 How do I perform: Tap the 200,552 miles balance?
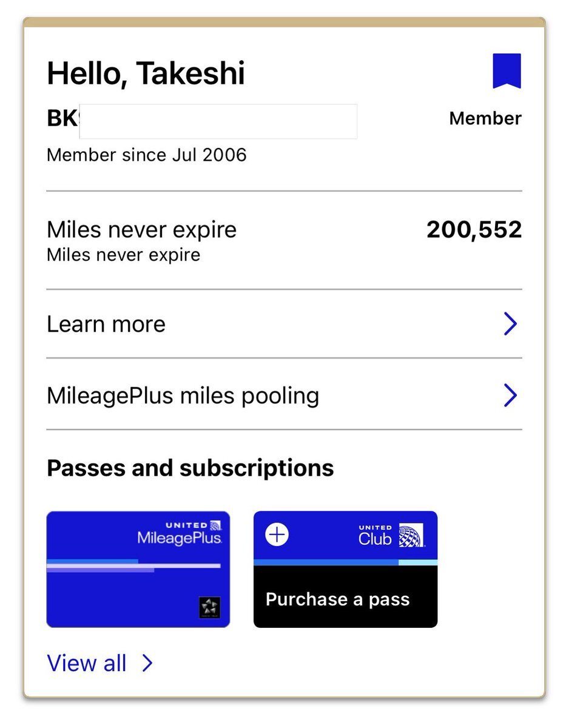474,229
